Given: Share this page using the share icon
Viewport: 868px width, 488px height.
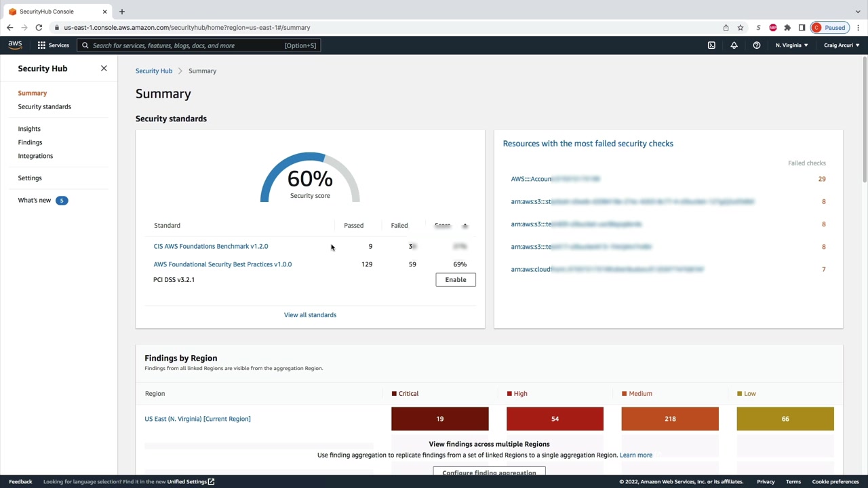Looking at the screenshot, I should 726,28.
